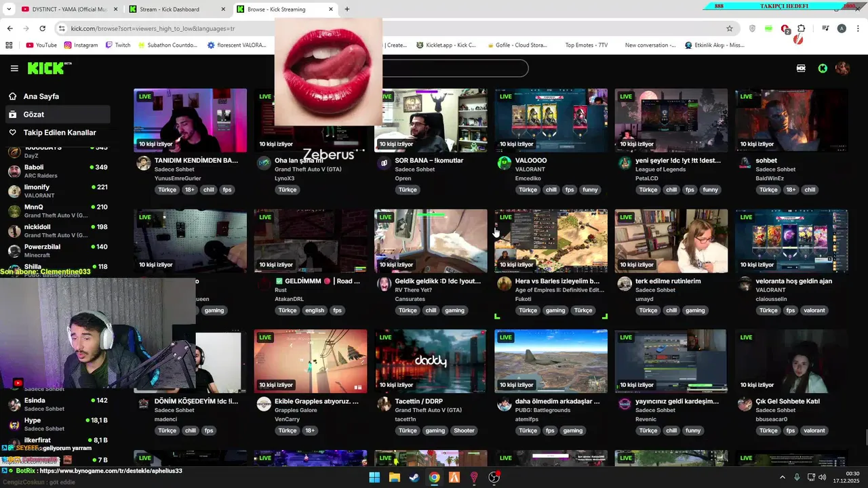Open the Windows Start menu

coord(374,477)
